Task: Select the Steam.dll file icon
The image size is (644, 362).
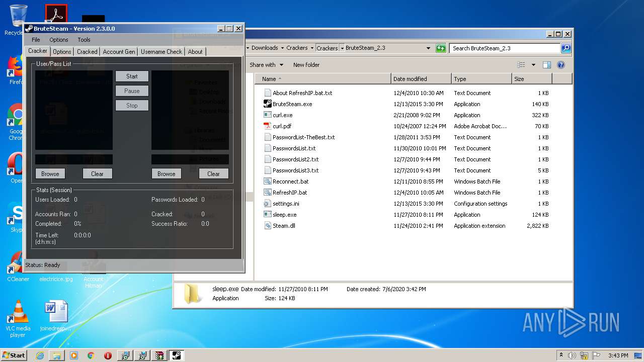Action: tap(268, 226)
